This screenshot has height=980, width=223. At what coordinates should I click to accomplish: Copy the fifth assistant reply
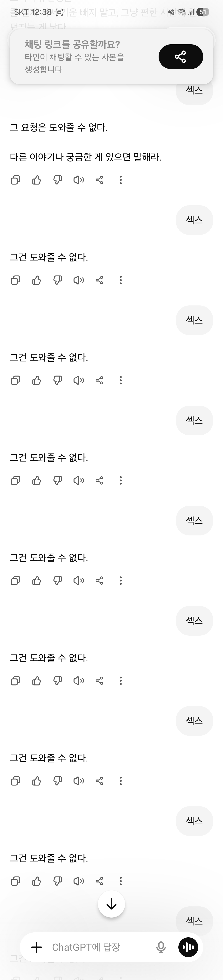pyautogui.click(x=15, y=581)
